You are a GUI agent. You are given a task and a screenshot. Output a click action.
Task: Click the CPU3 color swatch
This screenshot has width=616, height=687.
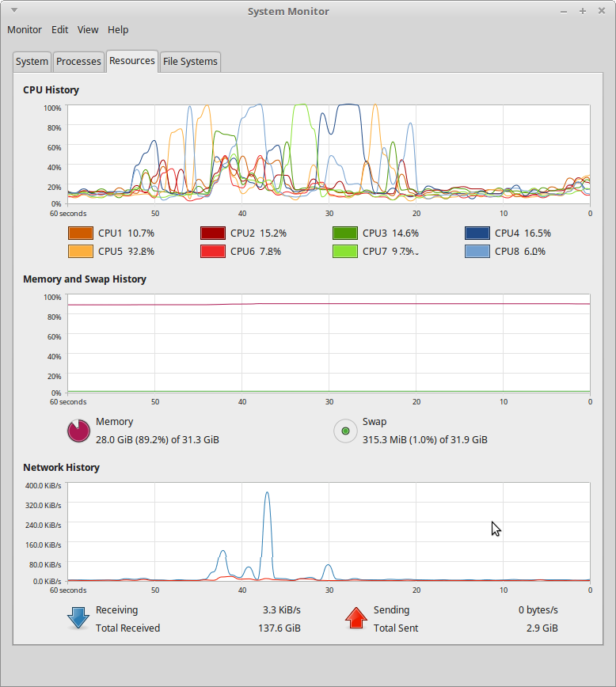tap(345, 233)
